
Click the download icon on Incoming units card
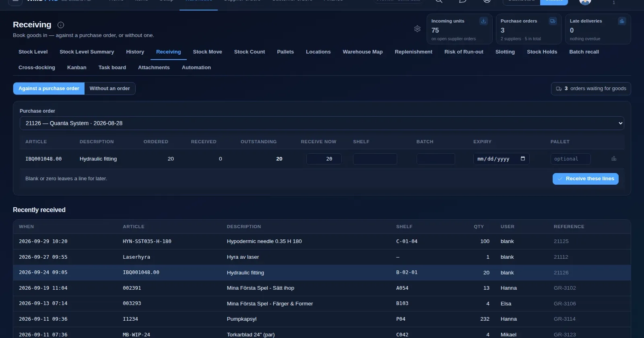coord(483,21)
